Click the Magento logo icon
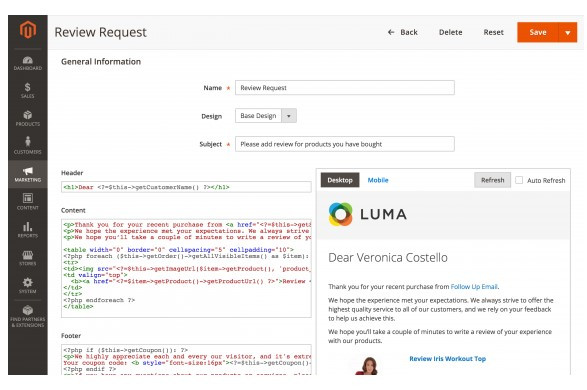Screen dimensions: 587x390 click(28, 30)
